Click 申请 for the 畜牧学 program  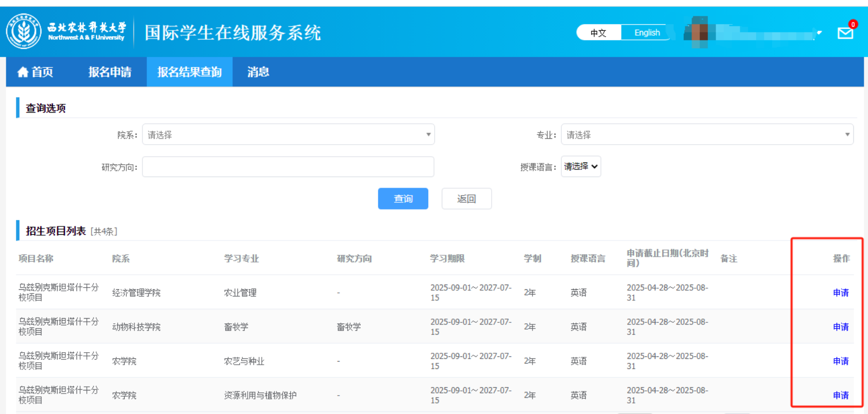(841, 326)
